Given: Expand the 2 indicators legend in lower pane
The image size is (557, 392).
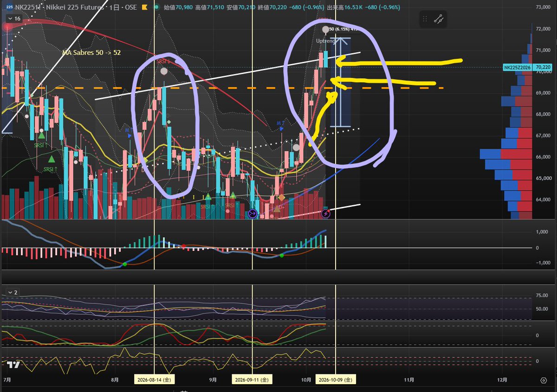Looking at the screenshot, I should [x=12, y=292].
